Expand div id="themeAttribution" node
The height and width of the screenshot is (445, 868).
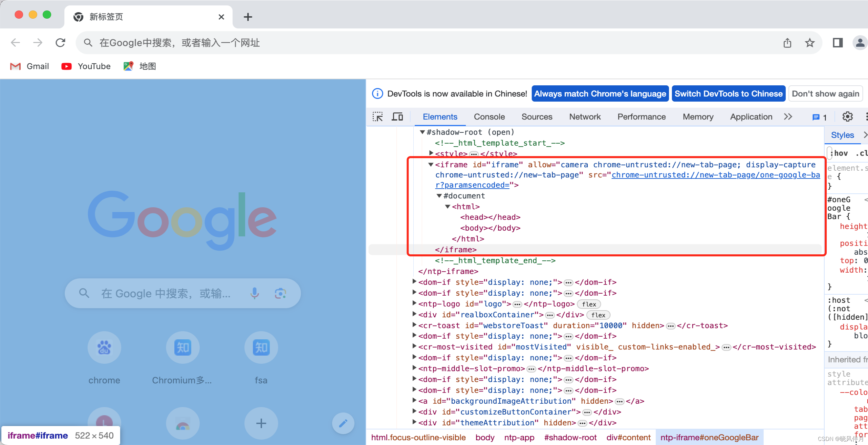click(x=414, y=422)
